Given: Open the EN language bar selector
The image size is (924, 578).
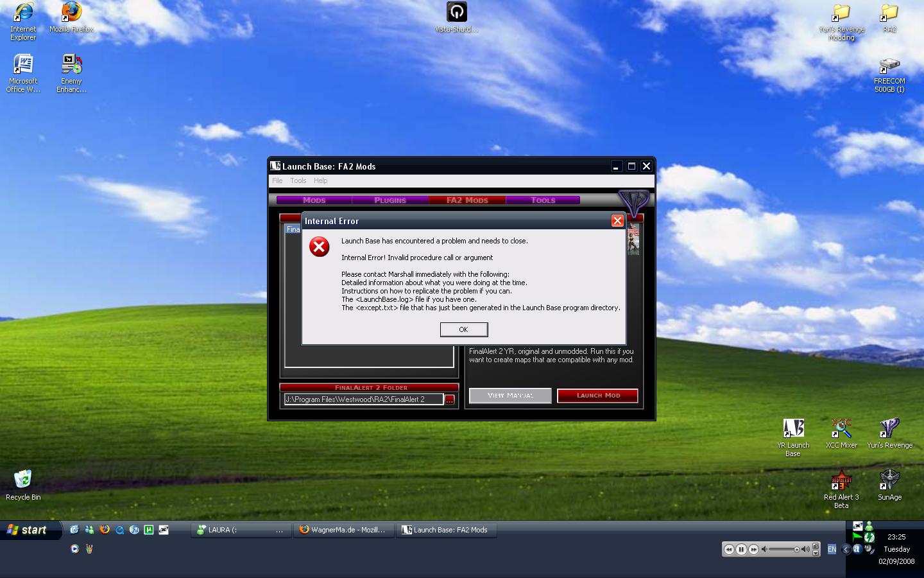Looking at the screenshot, I should tap(832, 549).
